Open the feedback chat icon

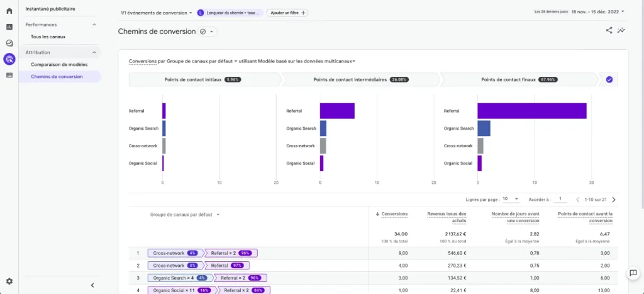point(633,273)
